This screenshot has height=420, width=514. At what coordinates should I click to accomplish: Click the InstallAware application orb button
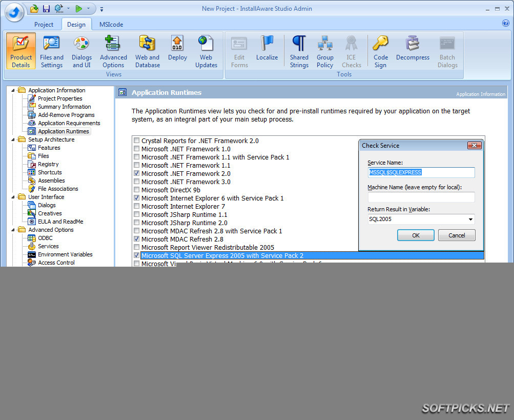pyautogui.click(x=14, y=12)
